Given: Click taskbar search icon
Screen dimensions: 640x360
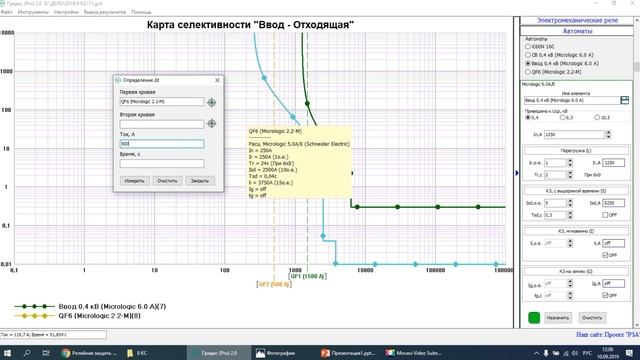Looking at the screenshot, I should pyautogui.click(x=27, y=353).
